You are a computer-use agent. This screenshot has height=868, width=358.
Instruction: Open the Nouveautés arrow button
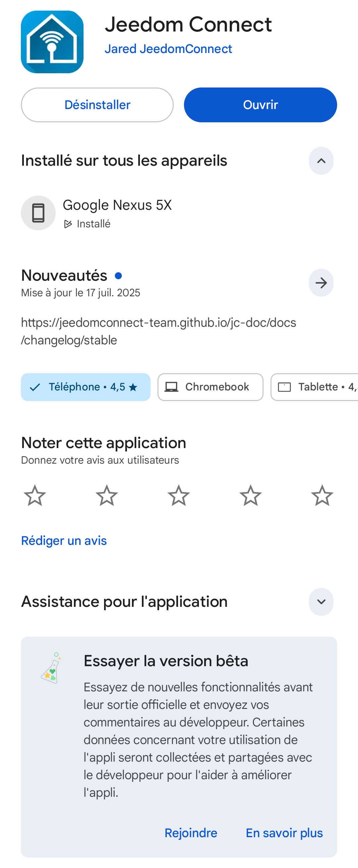click(321, 283)
